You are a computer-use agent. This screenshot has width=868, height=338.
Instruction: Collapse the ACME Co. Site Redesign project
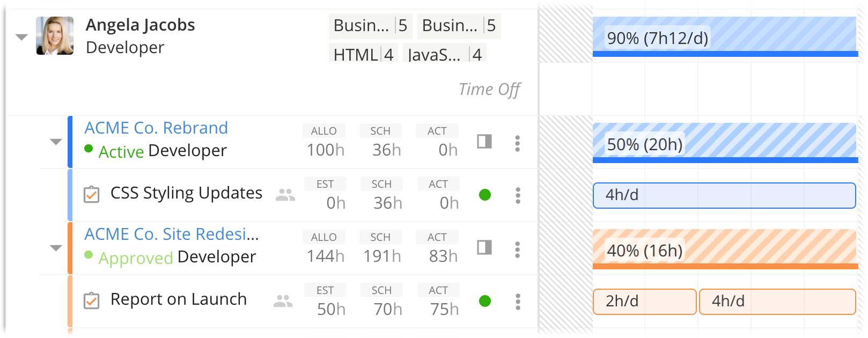tap(56, 248)
